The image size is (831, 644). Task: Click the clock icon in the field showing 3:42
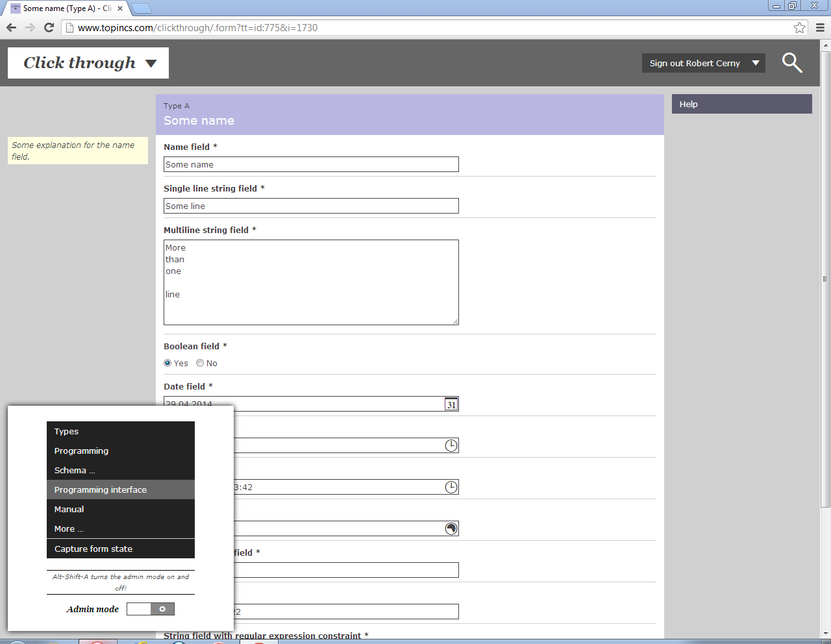pyautogui.click(x=451, y=487)
